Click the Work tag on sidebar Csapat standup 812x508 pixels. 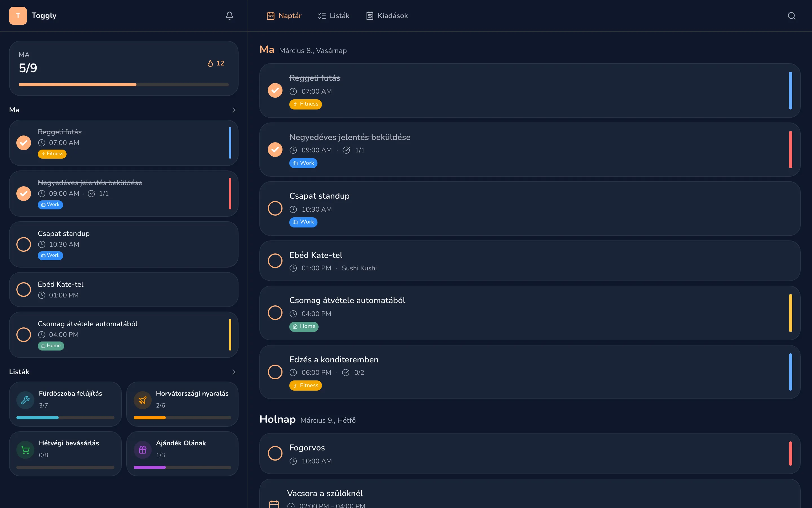pyautogui.click(x=50, y=255)
